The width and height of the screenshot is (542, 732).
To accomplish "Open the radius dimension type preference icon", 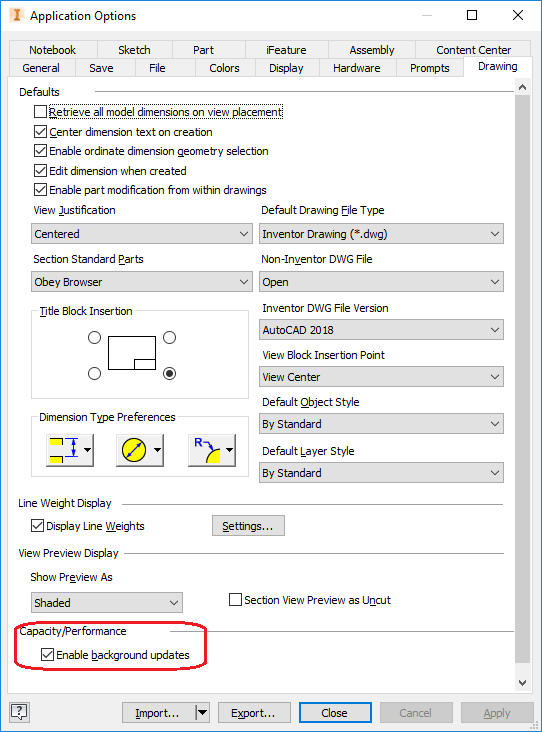I will tap(207, 450).
